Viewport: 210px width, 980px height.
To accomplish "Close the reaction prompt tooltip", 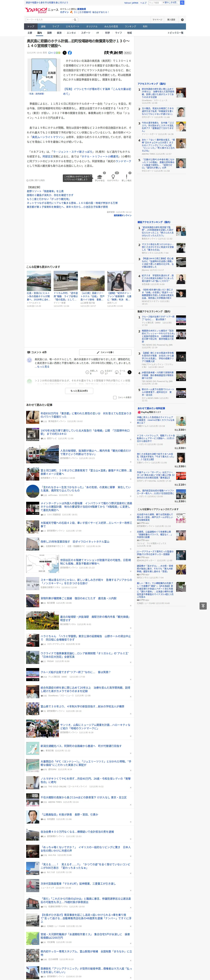I will (x=91, y=176).
